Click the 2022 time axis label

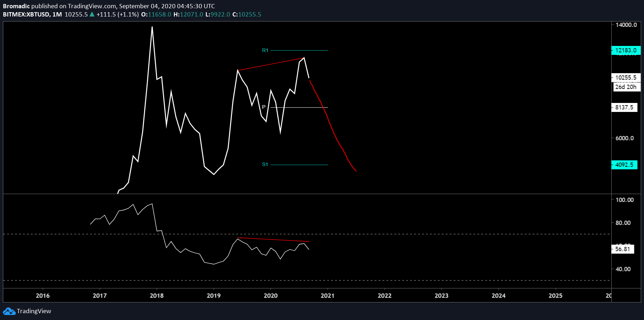(385, 296)
